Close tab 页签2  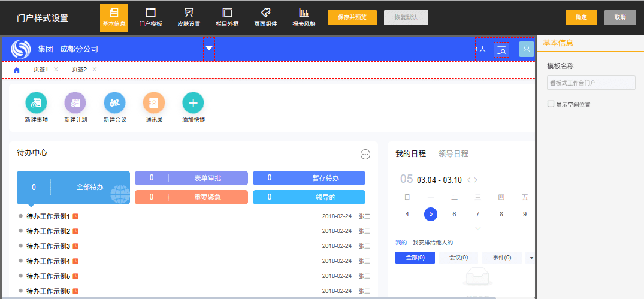coord(95,69)
